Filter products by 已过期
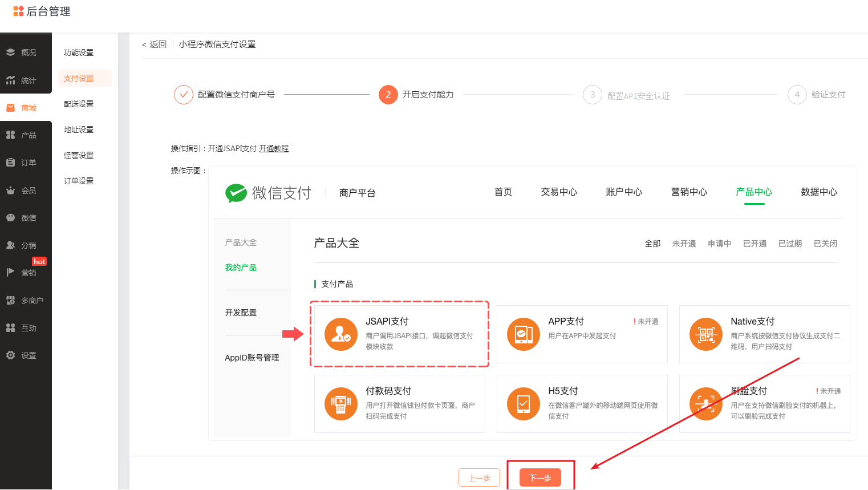This screenshot has width=868, height=490. tap(790, 244)
